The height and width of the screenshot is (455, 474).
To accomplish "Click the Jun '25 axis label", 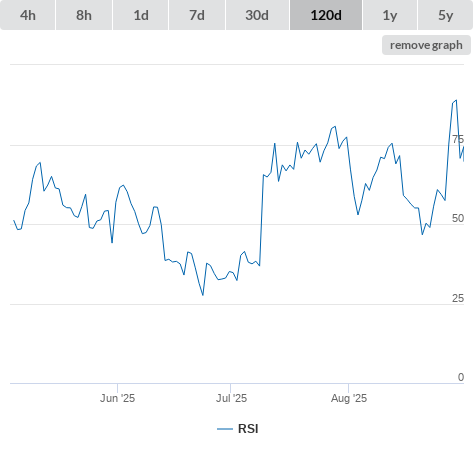I will pos(117,398).
